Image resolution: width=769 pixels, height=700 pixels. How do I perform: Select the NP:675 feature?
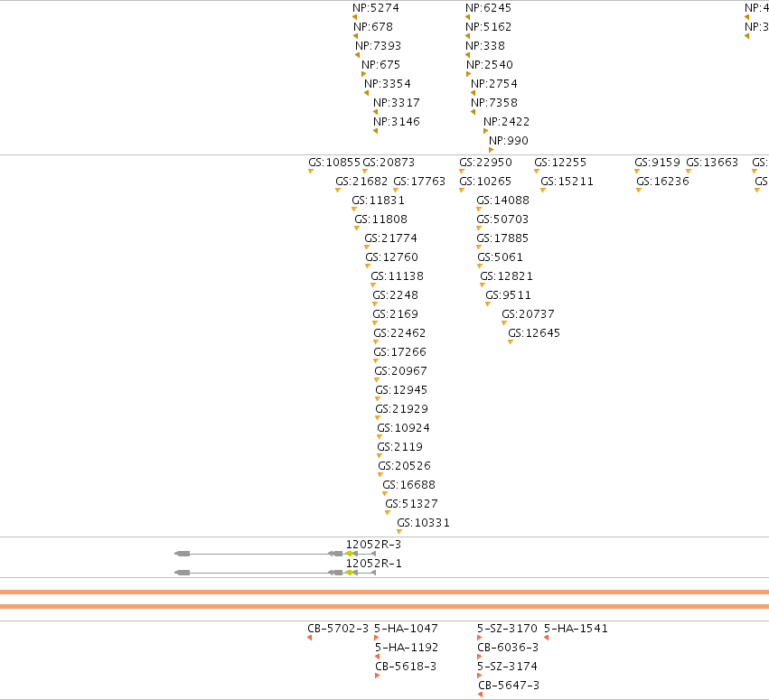coord(380,65)
